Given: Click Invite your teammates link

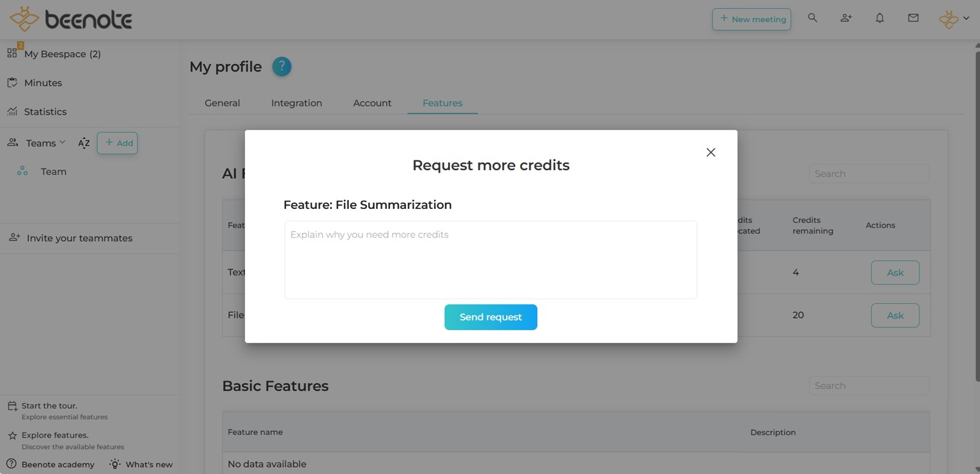Looking at the screenshot, I should point(79,238).
